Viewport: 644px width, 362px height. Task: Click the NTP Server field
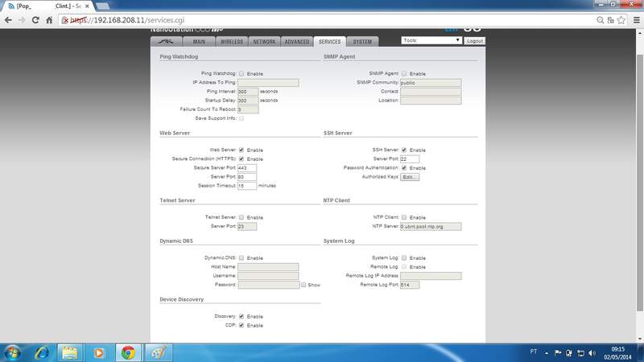(x=431, y=226)
